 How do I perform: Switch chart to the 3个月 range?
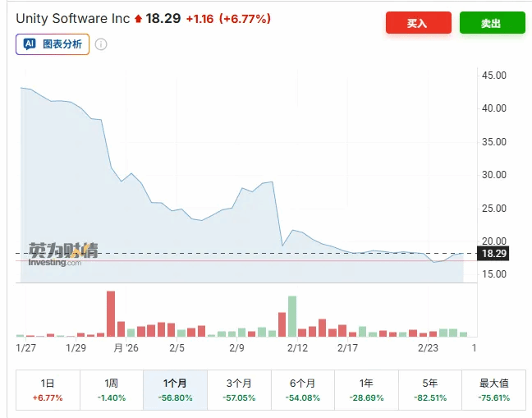point(239,390)
